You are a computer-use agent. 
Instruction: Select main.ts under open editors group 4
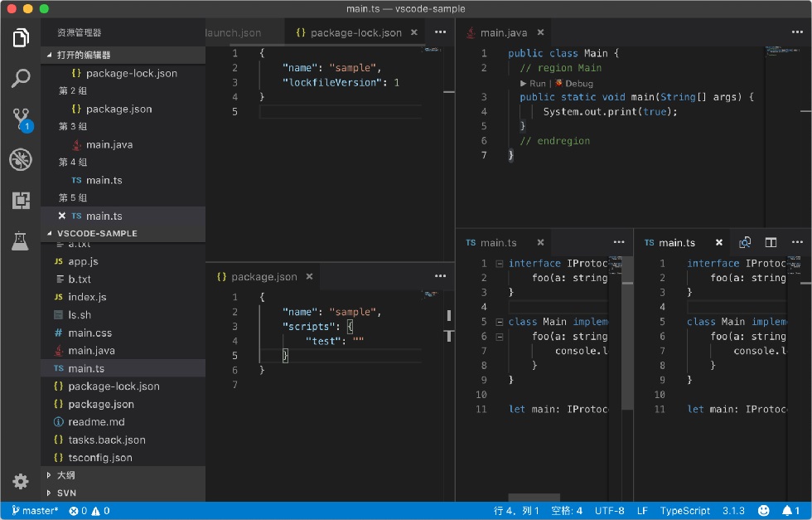coord(123,181)
